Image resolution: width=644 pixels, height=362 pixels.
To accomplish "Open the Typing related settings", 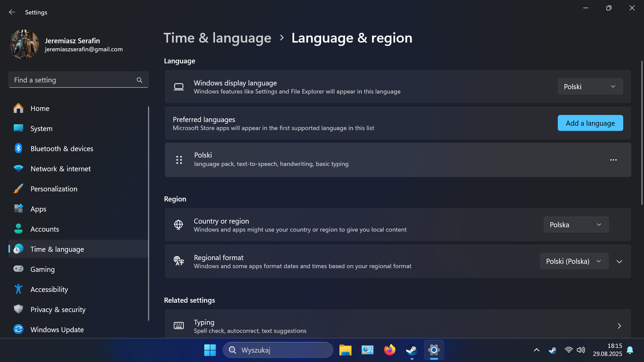I will point(397,325).
